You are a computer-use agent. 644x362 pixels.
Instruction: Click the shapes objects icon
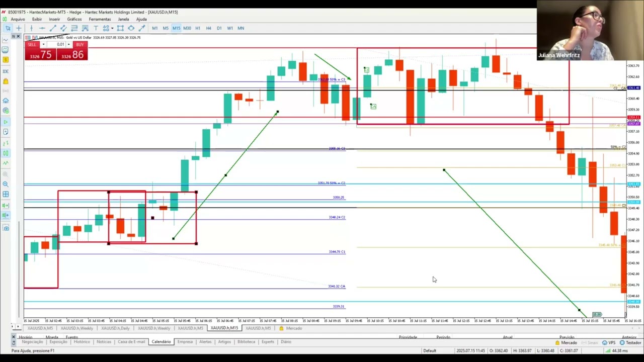(x=106, y=28)
